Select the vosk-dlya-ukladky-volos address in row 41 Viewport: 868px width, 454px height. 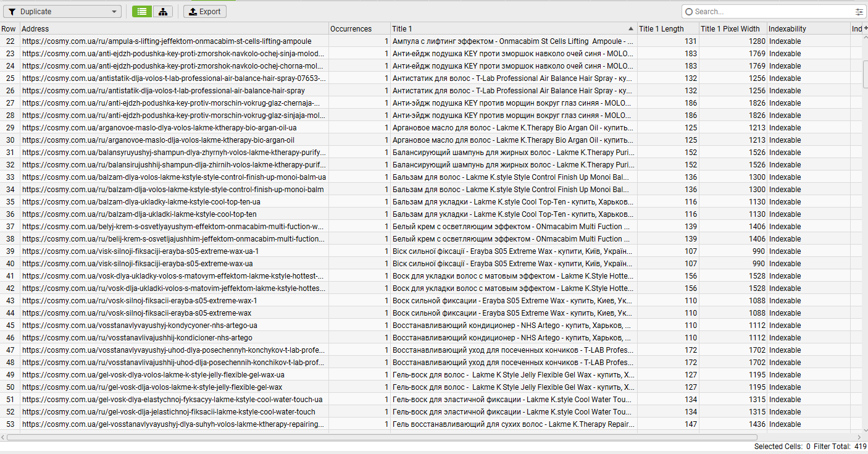pos(174,276)
